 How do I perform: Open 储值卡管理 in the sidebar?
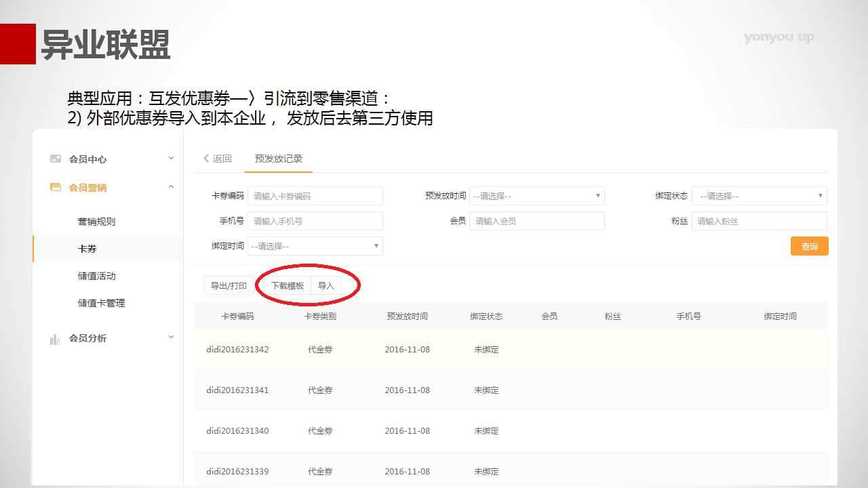(101, 303)
